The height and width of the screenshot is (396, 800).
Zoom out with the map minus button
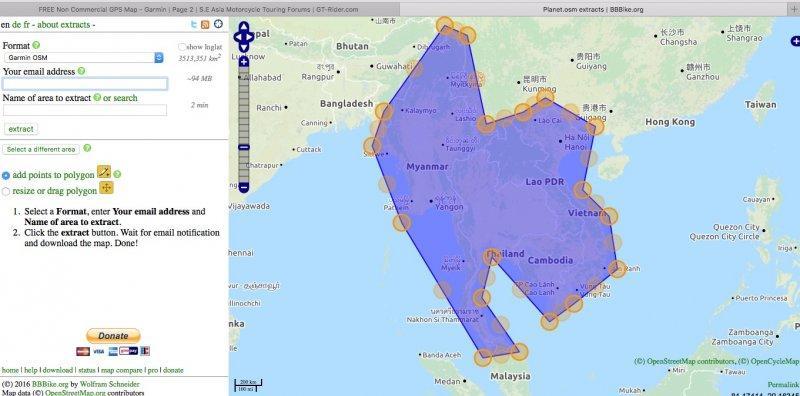[244, 187]
